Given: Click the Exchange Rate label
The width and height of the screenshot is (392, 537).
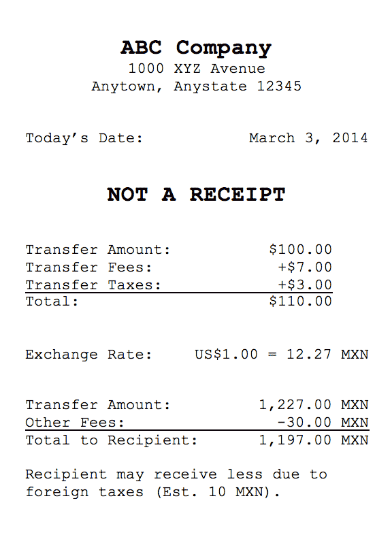Looking at the screenshot, I should pyautogui.click(x=88, y=355).
